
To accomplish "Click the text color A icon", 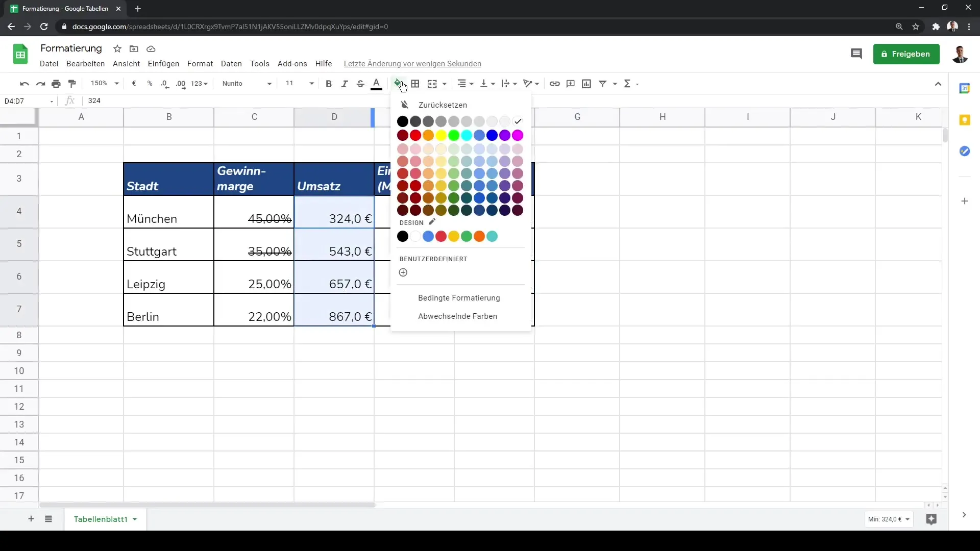I will (376, 84).
